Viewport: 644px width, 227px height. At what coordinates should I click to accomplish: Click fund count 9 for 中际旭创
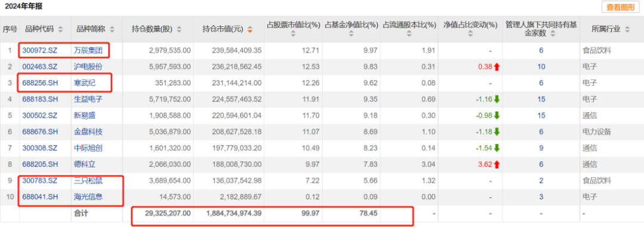pos(541,148)
